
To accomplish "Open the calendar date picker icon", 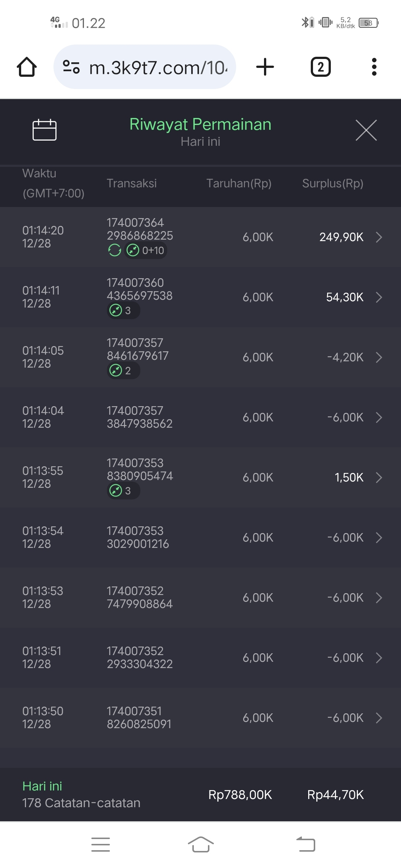I will tap(45, 130).
